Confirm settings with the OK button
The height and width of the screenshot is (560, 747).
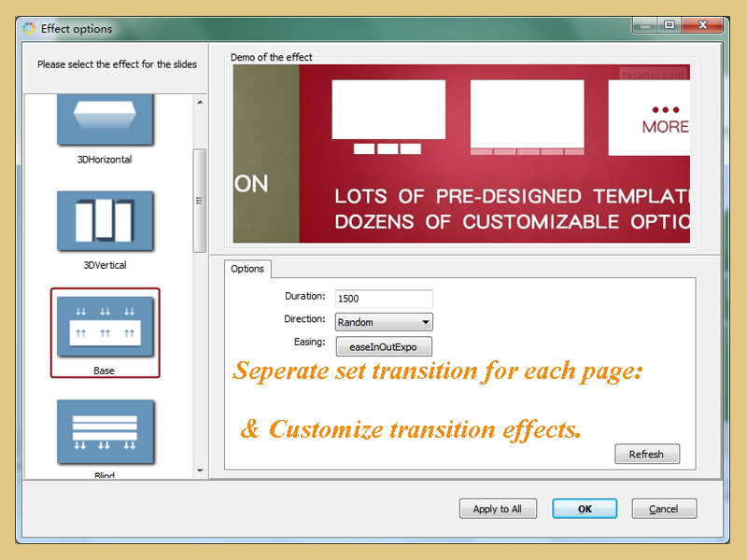[x=585, y=509]
